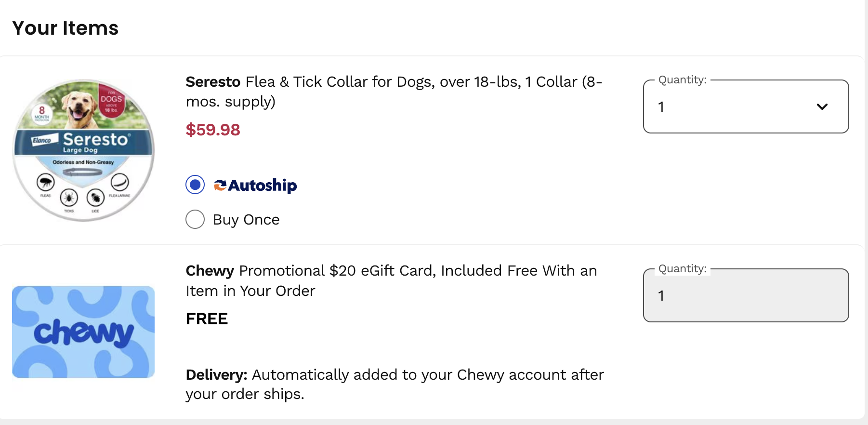This screenshot has height=425, width=868.
Task: Click the Chewy logo on the gift card
Action: (x=82, y=332)
